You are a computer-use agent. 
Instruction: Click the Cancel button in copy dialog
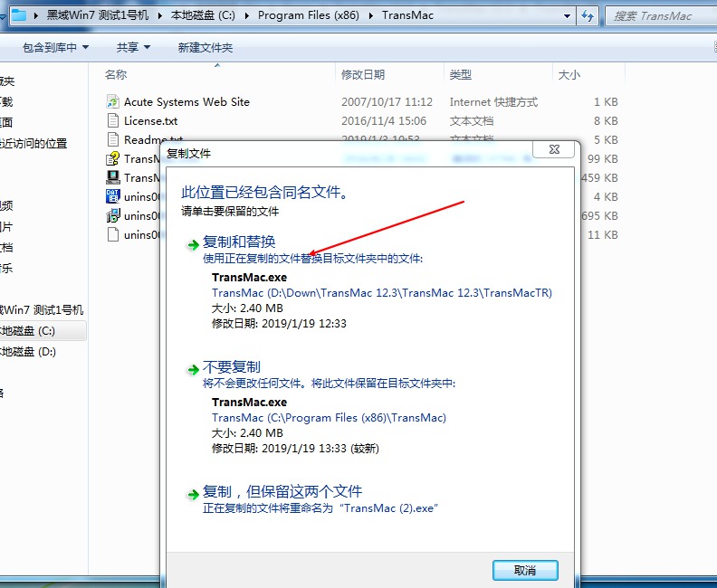point(525,570)
